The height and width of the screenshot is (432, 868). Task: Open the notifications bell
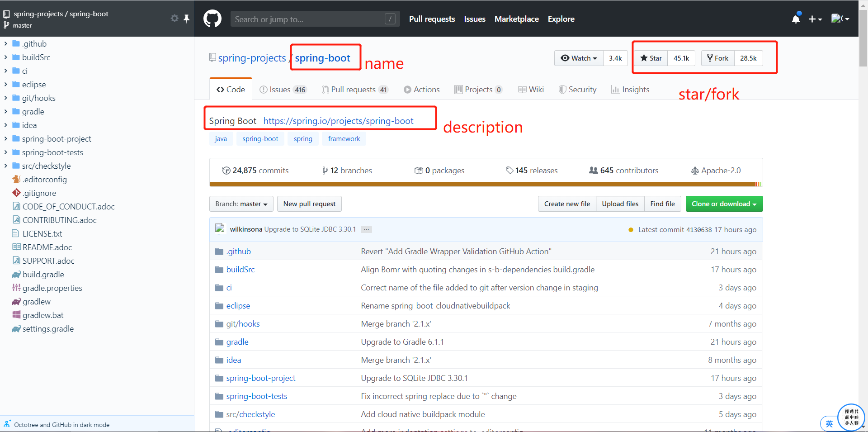(x=796, y=19)
